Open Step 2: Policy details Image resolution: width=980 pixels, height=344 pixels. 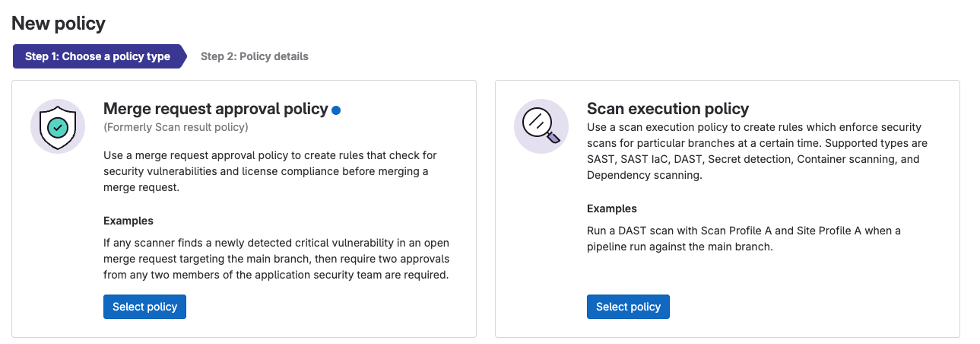click(x=255, y=56)
